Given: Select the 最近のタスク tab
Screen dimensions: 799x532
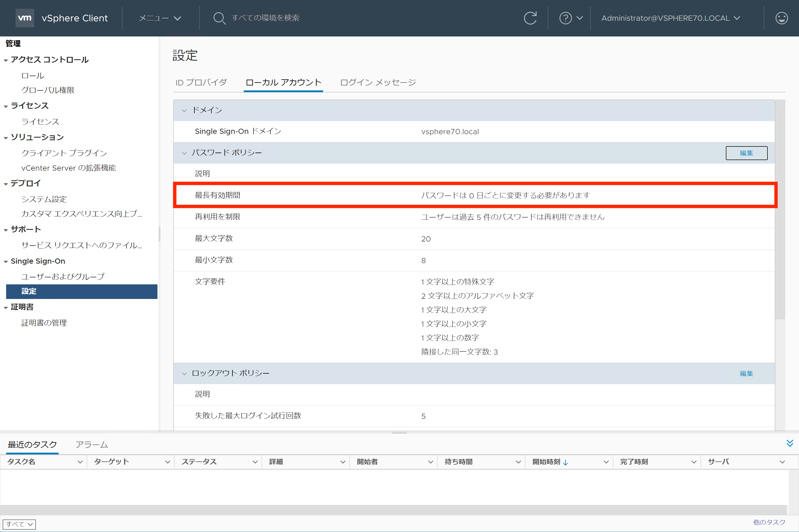Looking at the screenshot, I should (32, 444).
